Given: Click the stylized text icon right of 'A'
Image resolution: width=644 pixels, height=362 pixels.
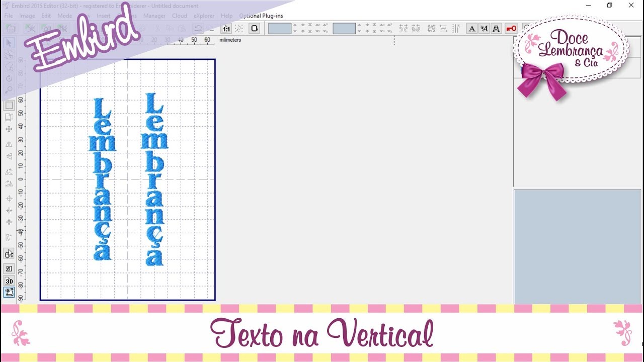Looking at the screenshot, I should 484,29.
